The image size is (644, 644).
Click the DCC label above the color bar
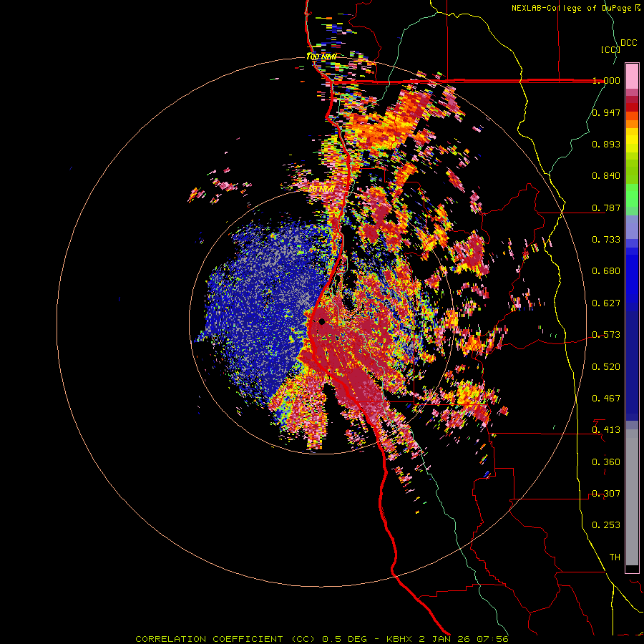point(629,43)
